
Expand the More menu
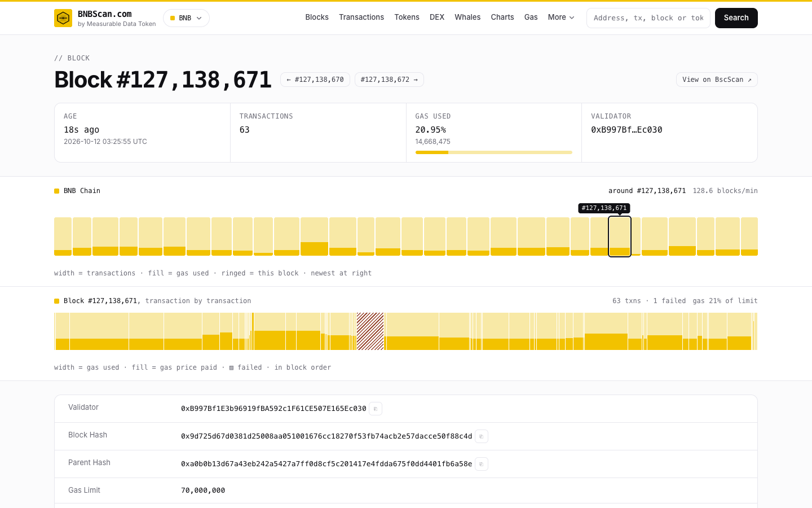[x=561, y=17]
